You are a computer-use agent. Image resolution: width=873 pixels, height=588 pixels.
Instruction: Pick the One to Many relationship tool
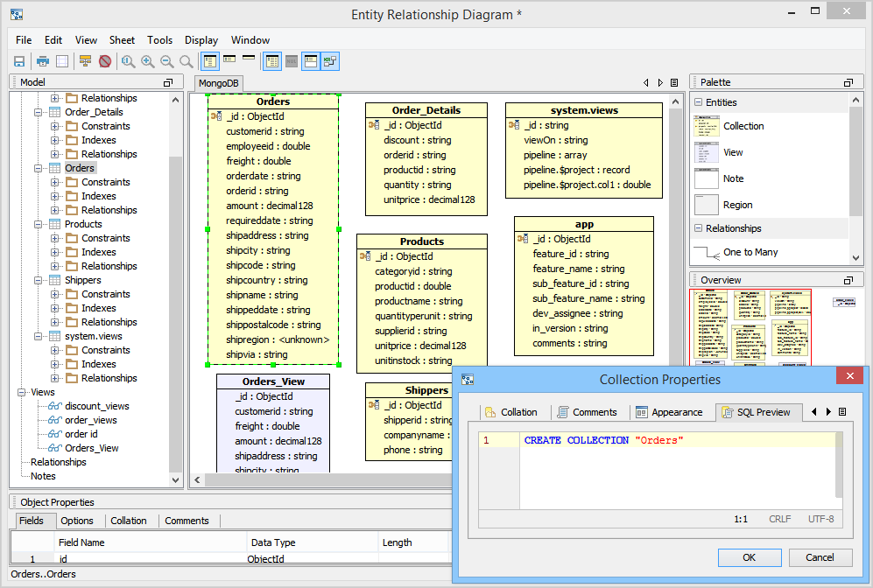coord(750,252)
